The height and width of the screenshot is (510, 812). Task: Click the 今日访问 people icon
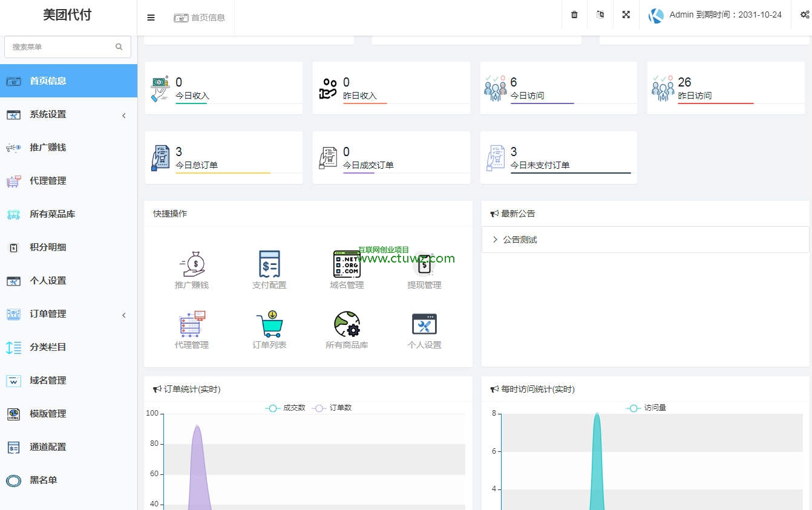tap(495, 88)
